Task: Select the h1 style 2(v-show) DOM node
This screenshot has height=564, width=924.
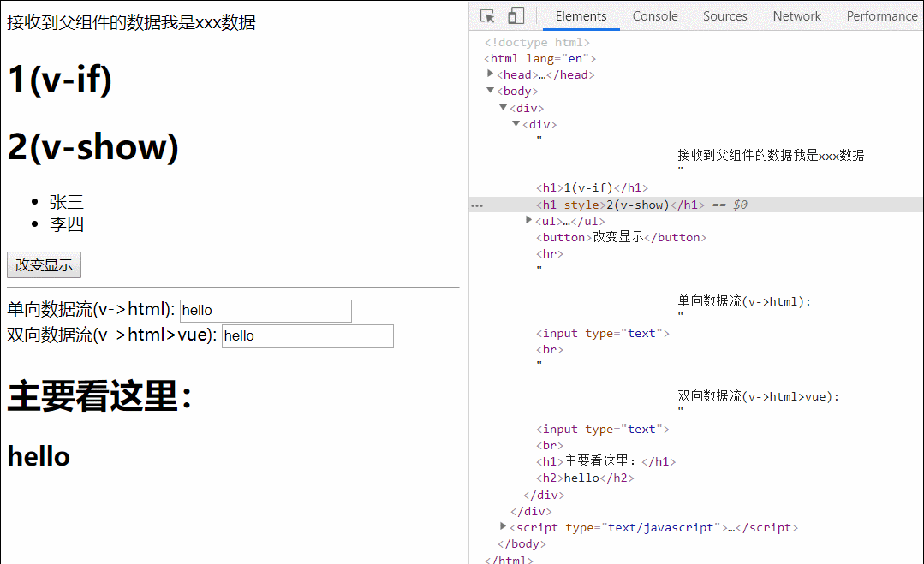Action: [620, 205]
